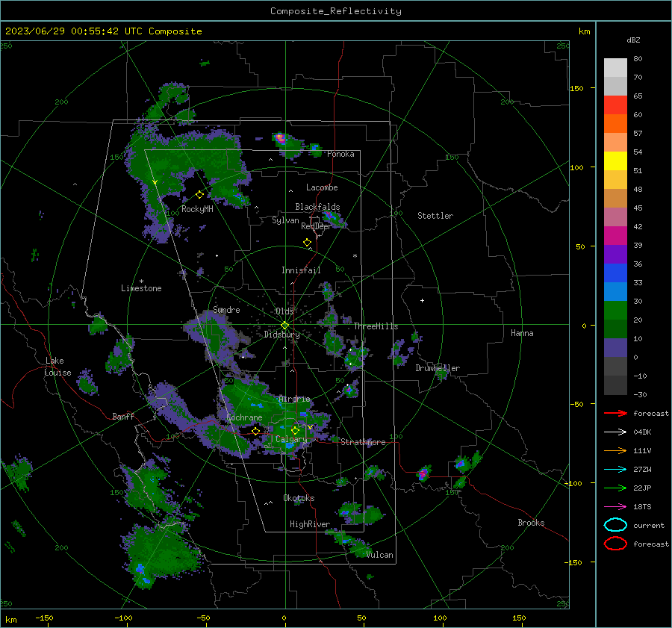Click the yellow diamond marker below RedDeer
Image resolution: width=672 pixels, height=628 pixels.
(307, 243)
